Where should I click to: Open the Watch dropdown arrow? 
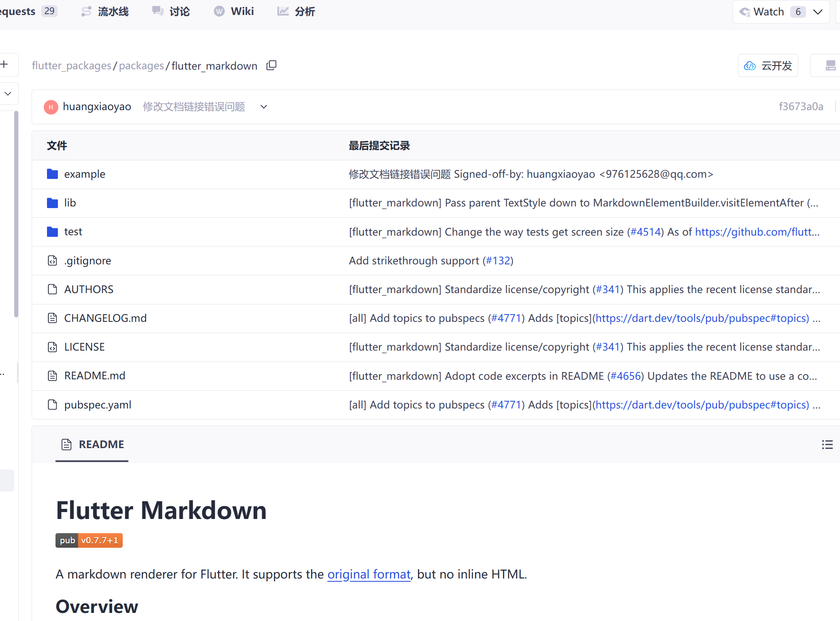pyautogui.click(x=818, y=12)
